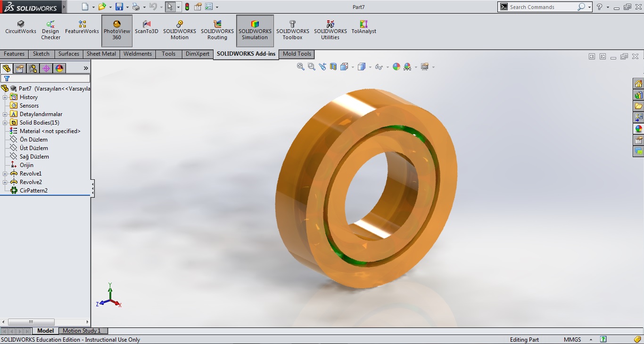Screen dimensions: 644x344
Task: Switch to the FeatureManager design tree tab
Action: [7, 68]
